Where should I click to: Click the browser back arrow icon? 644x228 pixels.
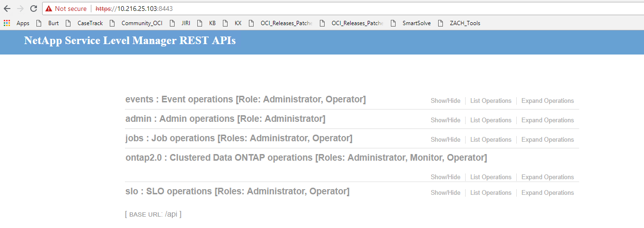point(7,9)
